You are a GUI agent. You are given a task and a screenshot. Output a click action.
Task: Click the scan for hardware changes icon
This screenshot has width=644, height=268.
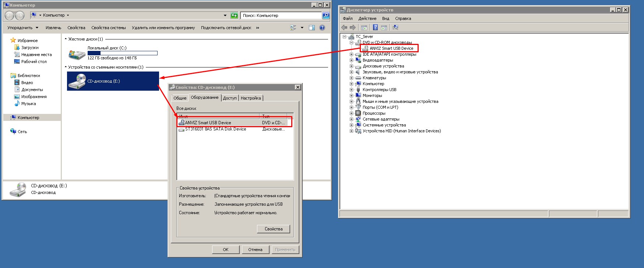[x=395, y=27]
